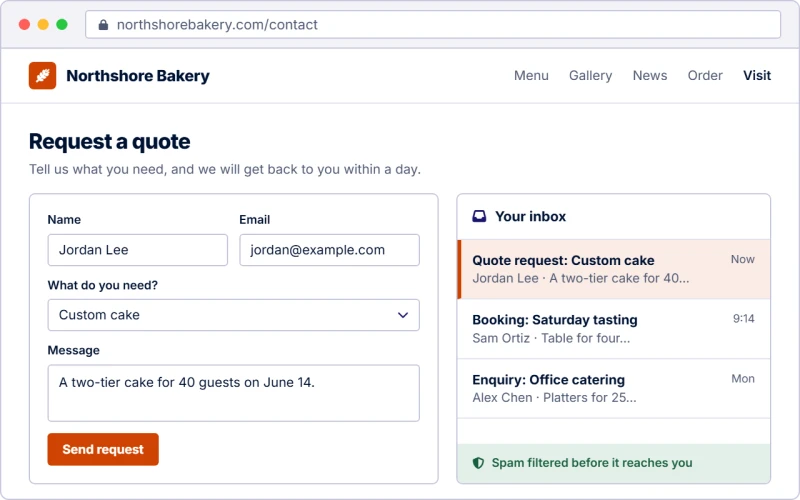Open the Menu navigation item
Screen dimensions: 800x500
pyautogui.click(x=531, y=76)
